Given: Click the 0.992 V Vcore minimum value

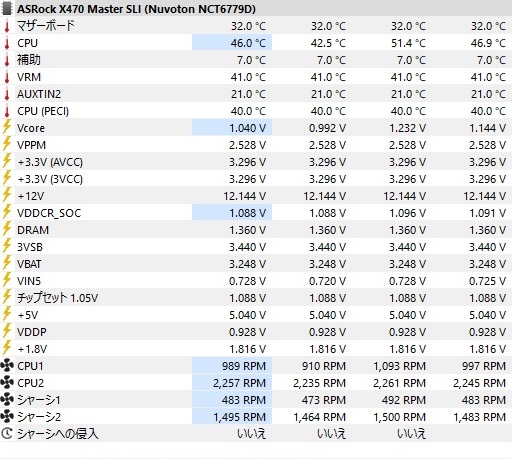Looking at the screenshot, I should pos(327,128).
